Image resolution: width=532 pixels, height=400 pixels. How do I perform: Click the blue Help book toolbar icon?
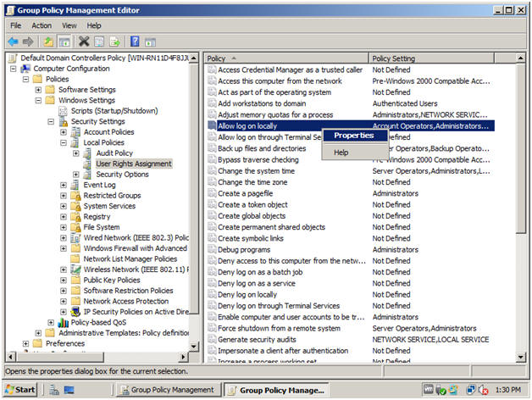(x=135, y=42)
